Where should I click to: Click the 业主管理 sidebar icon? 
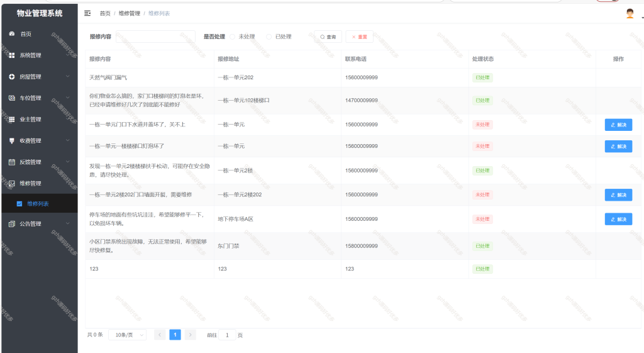point(12,119)
